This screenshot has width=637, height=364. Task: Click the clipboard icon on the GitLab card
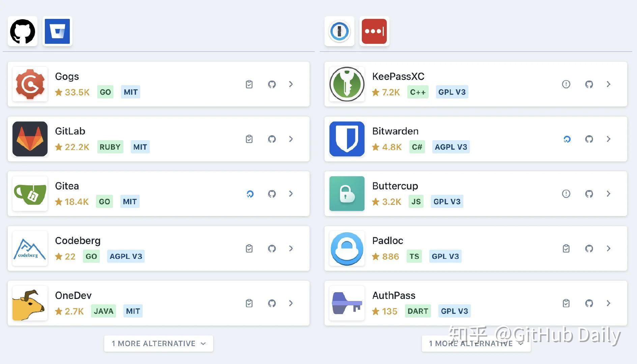click(x=249, y=139)
